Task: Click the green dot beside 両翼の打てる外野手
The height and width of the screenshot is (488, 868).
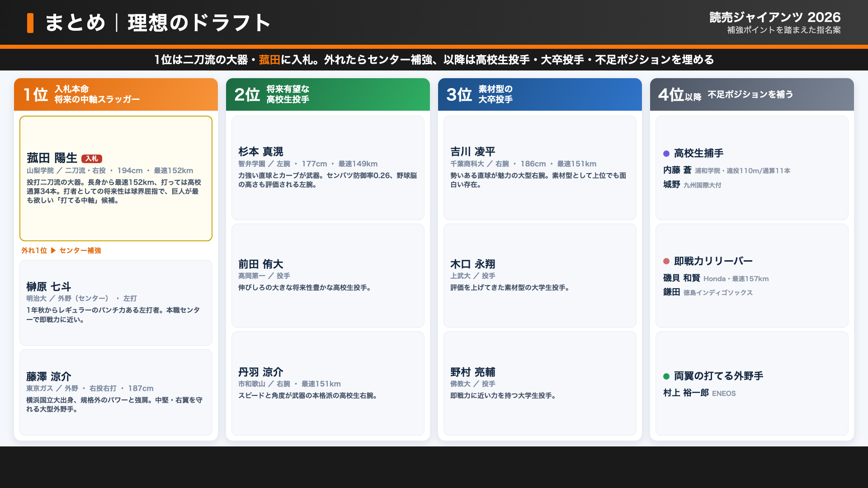Action: (666, 376)
